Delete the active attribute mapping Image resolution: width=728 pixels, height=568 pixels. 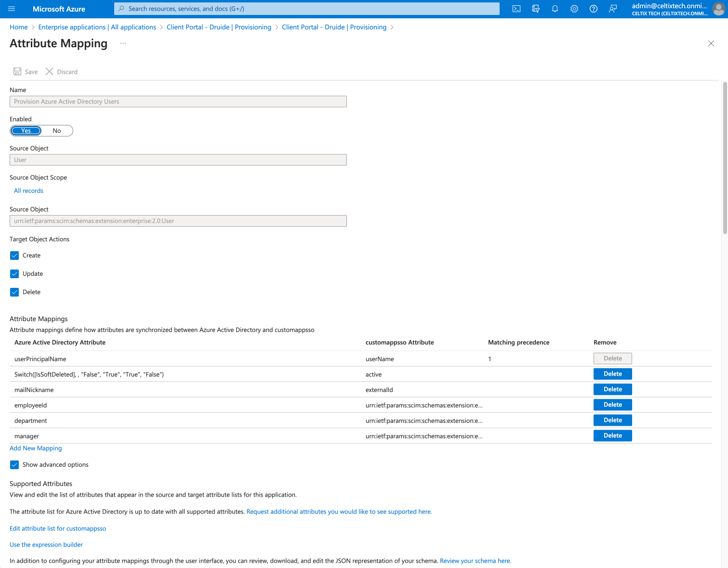(x=612, y=374)
